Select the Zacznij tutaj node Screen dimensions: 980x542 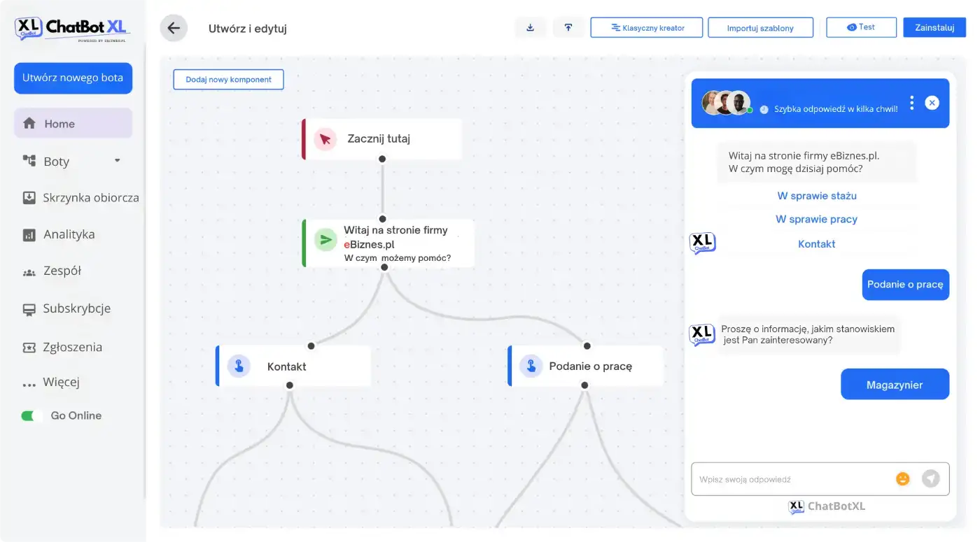tap(382, 139)
